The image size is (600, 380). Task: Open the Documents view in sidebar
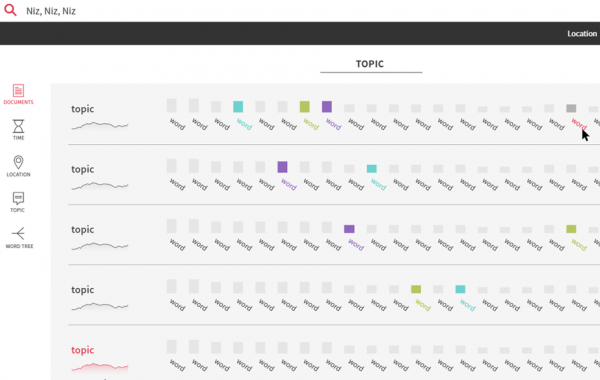[x=18, y=94]
